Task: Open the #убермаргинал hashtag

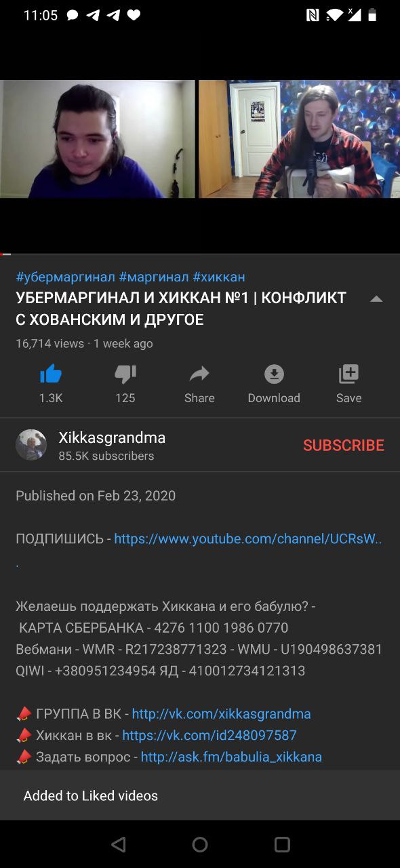Action: 66,277
